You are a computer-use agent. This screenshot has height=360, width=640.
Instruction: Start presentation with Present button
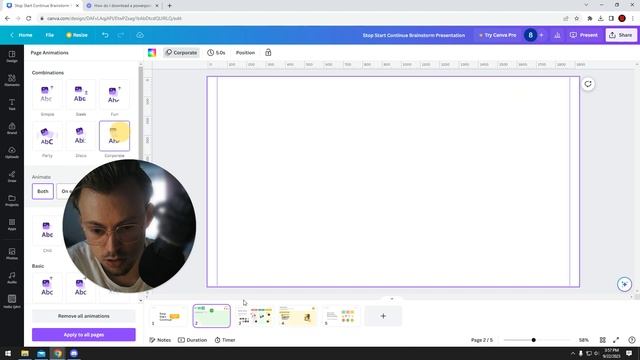(x=584, y=35)
